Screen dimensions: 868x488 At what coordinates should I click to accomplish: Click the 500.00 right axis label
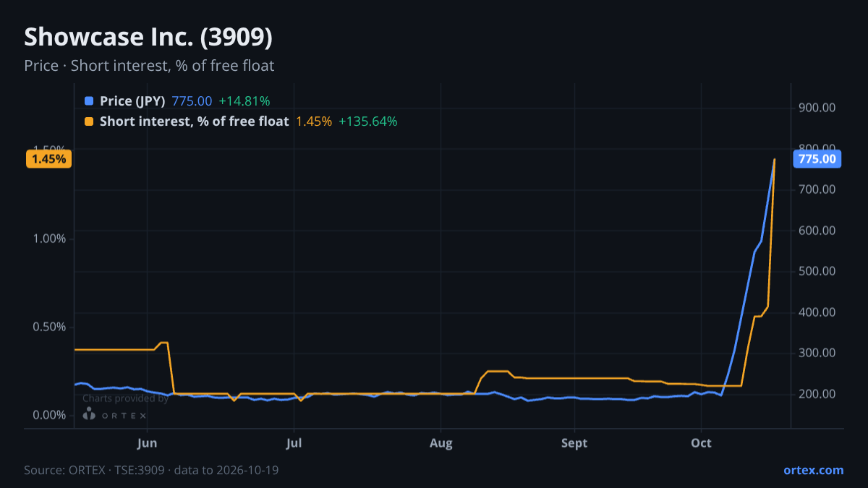[x=817, y=271]
